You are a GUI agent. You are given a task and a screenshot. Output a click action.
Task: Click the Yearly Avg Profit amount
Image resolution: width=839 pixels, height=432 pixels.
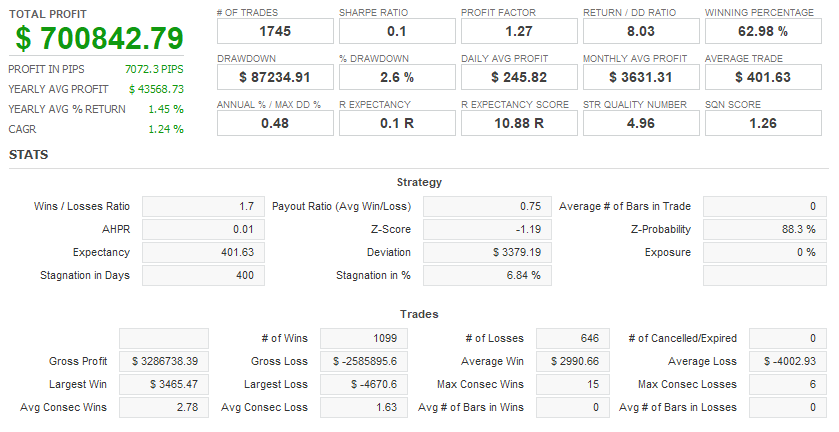156,89
